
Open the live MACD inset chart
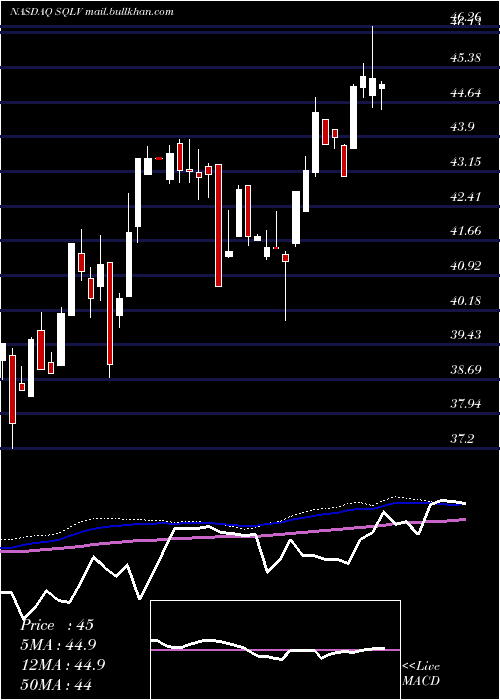tap(275, 650)
